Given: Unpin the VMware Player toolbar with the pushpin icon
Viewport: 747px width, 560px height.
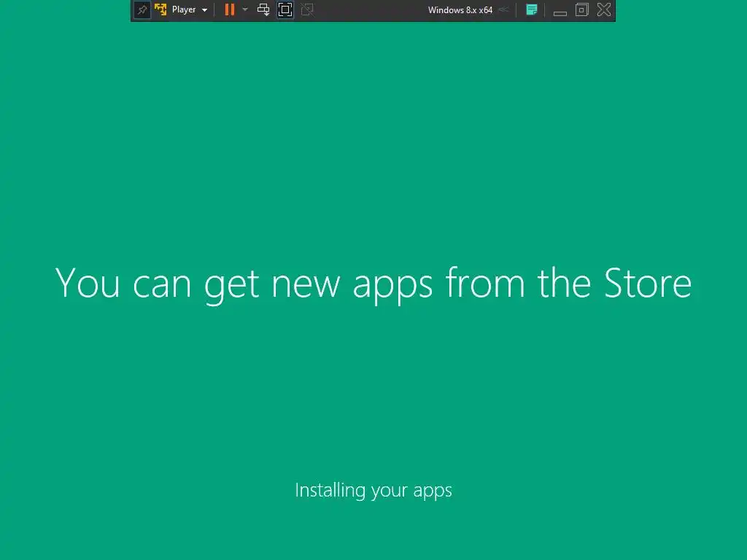Looking at the screenshot, I should [x=142, y=9].
